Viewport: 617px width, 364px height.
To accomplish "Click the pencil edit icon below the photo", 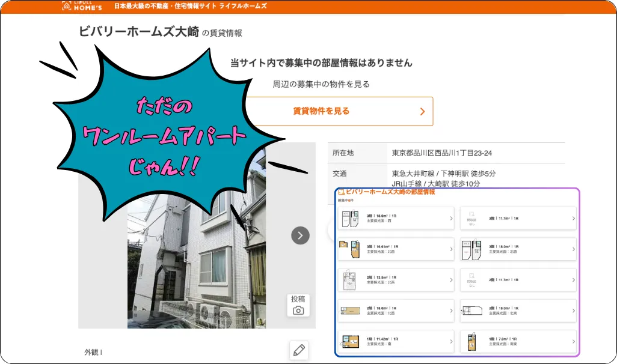I will [x=298, y=350].
